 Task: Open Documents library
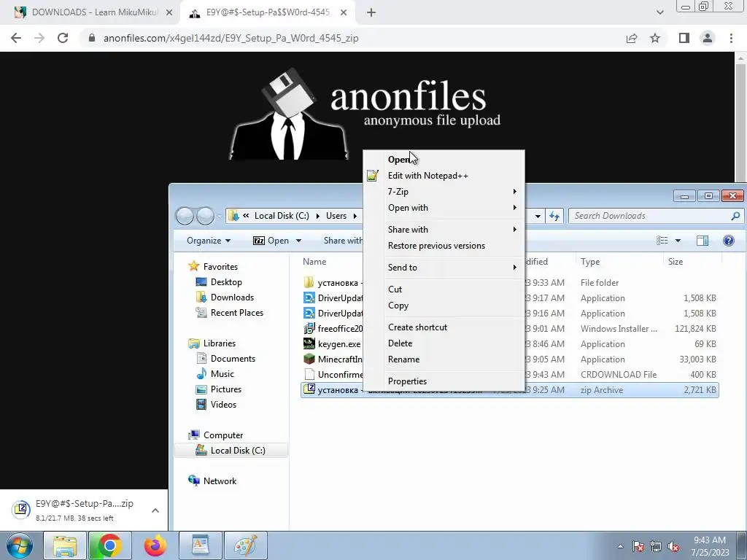(233, 359)
